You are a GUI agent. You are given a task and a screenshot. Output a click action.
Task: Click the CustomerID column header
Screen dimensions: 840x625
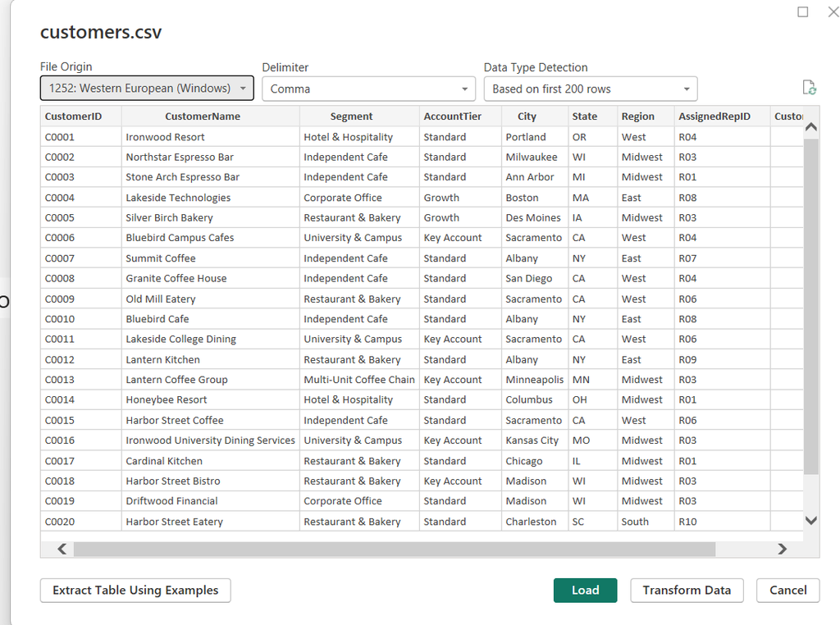pyautogui.click(x=81, y=116)
